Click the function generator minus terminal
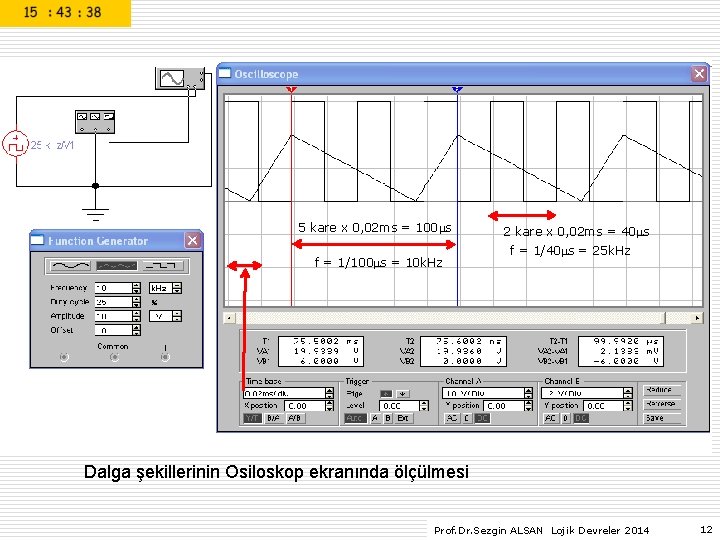 pyautogui.click(x=64, y=357)
